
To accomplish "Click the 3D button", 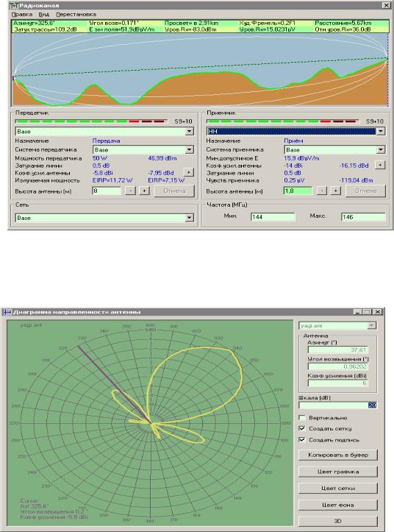I will (x=337, y=521).
